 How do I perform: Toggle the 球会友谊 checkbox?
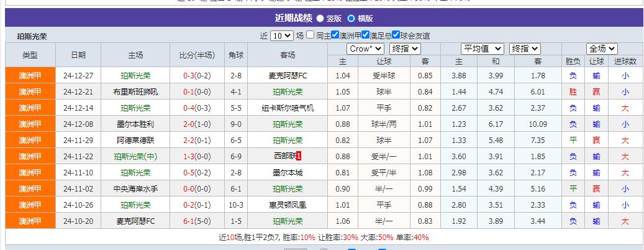[396, 35]
